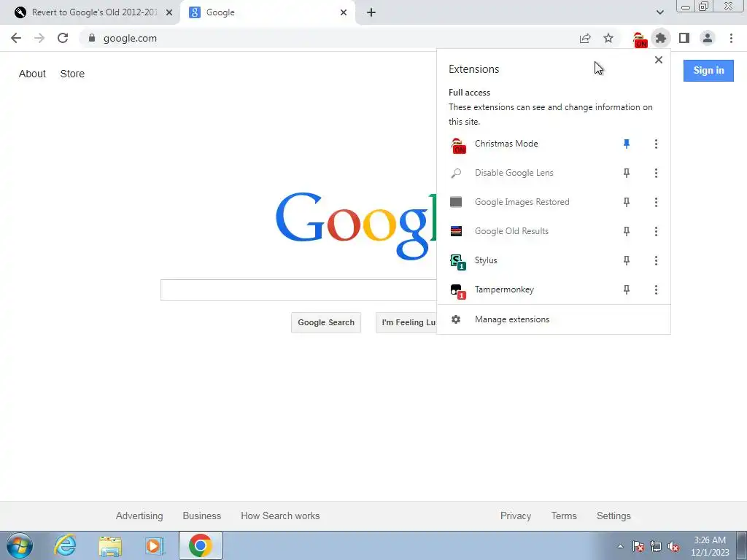Click the Extensions puzzle-piece icon
The height and width of the screenshot is (560, 747).
[x=661, y=38]
